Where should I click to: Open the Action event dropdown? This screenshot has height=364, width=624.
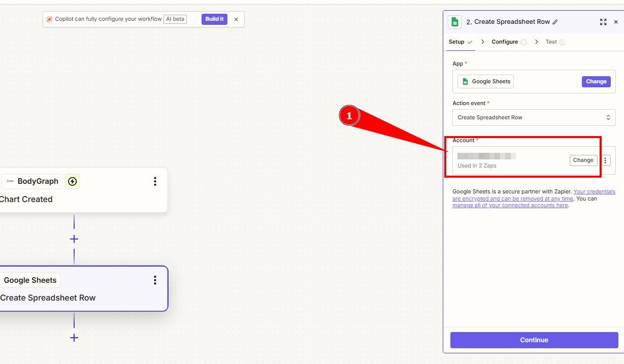coord(534,117)
